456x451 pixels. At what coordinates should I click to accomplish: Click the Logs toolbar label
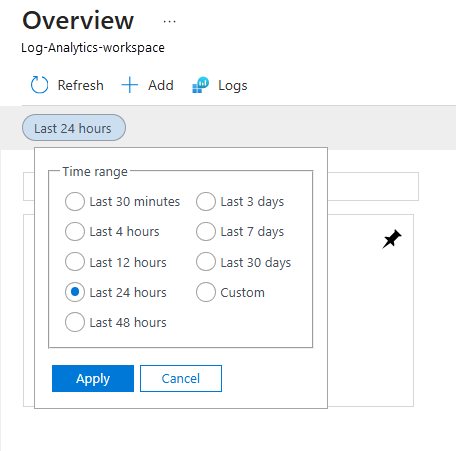pos(233,86)
